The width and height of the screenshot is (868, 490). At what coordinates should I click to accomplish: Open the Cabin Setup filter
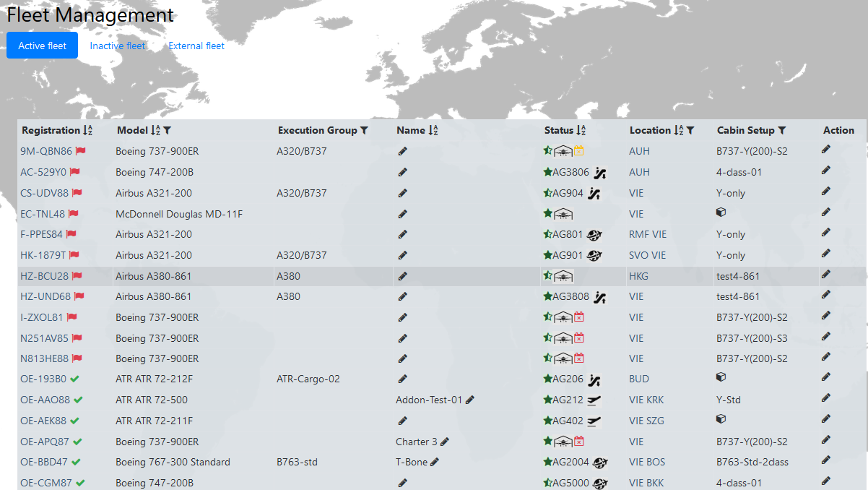782,131
